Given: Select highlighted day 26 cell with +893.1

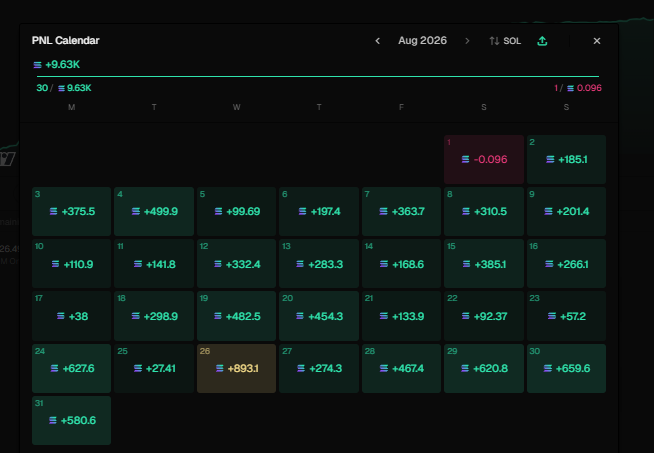Looking at the screenshot, I should (236, 368).
